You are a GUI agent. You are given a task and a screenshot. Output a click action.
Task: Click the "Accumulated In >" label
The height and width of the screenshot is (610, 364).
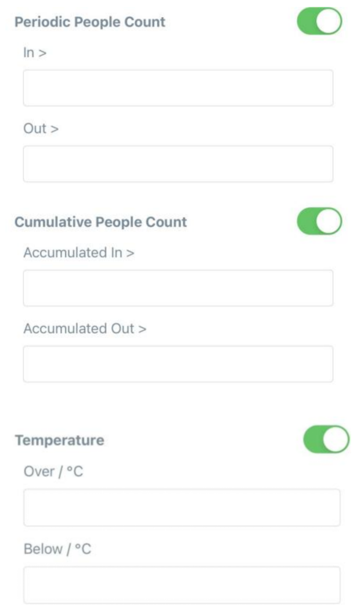coord(79,252)
